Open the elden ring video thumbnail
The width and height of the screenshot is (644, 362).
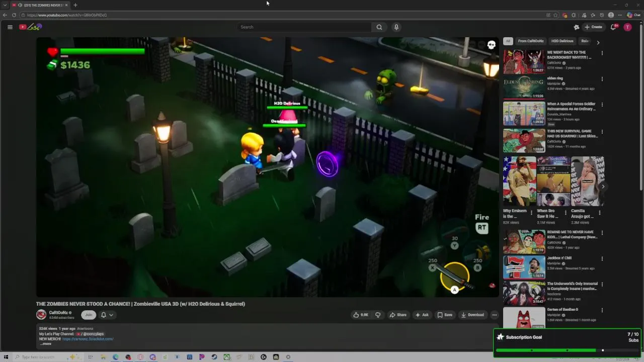click(x=524, y=87)
